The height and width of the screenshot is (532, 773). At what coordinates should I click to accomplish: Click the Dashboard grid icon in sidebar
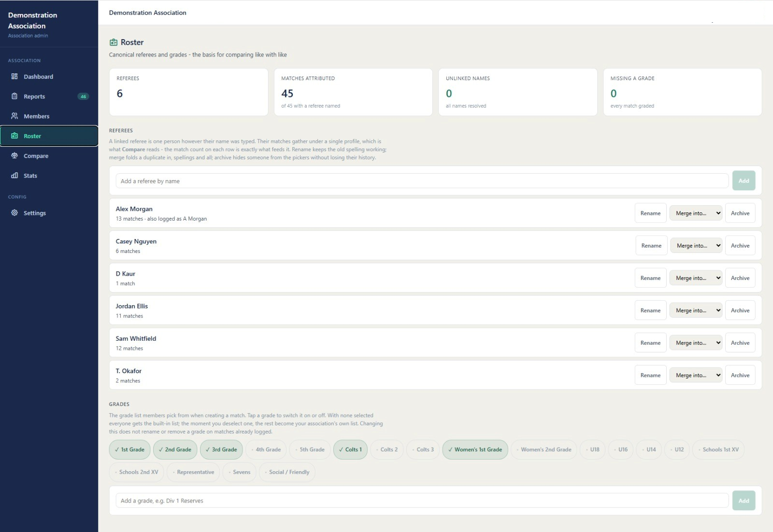[x=14, y=76]
